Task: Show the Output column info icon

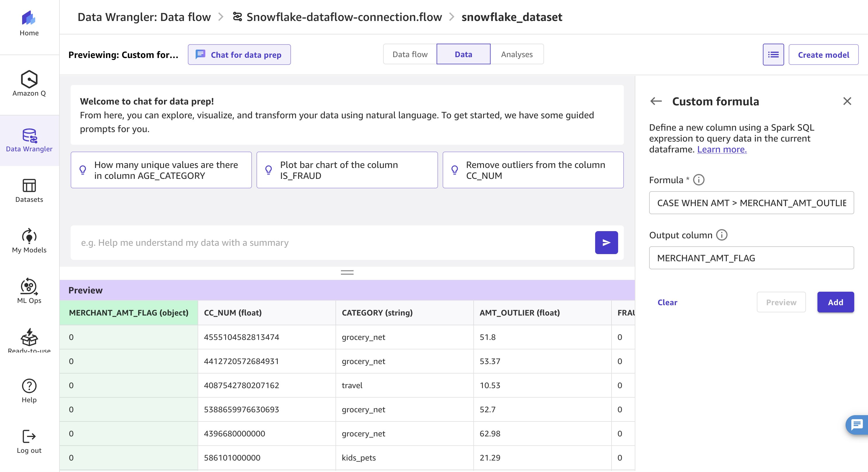Action: pos(722,235)
